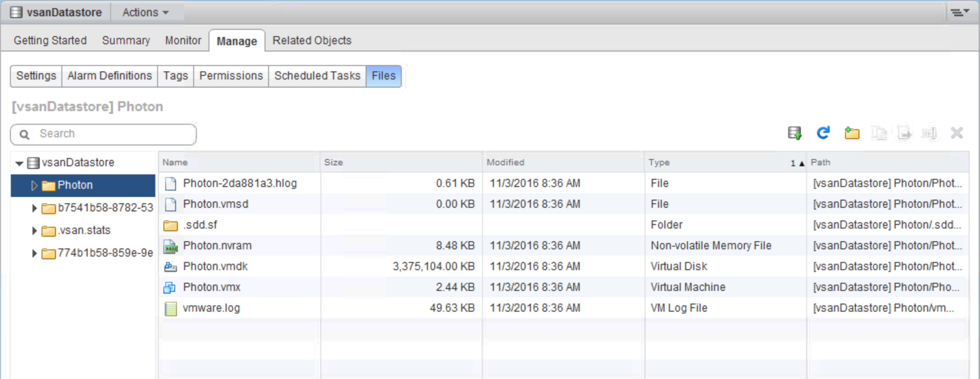This screenshot has width=980, height=379.
Task: Click the Photon.vmx virtual machine icon
Action: click(x=170, y=287)
